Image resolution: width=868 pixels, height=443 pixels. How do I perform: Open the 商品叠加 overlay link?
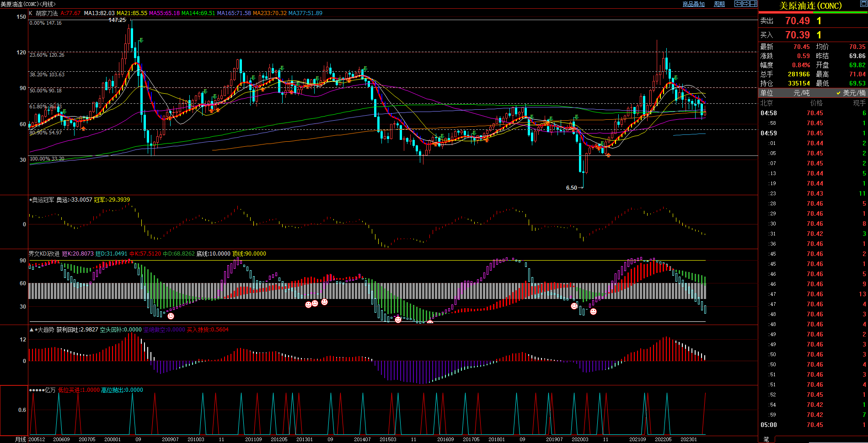(693, 4)
